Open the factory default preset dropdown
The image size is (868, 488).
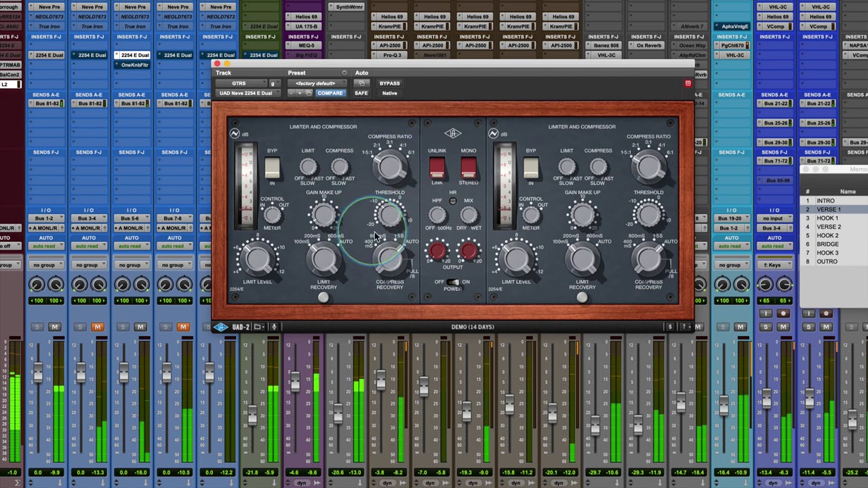coord(316,83)
